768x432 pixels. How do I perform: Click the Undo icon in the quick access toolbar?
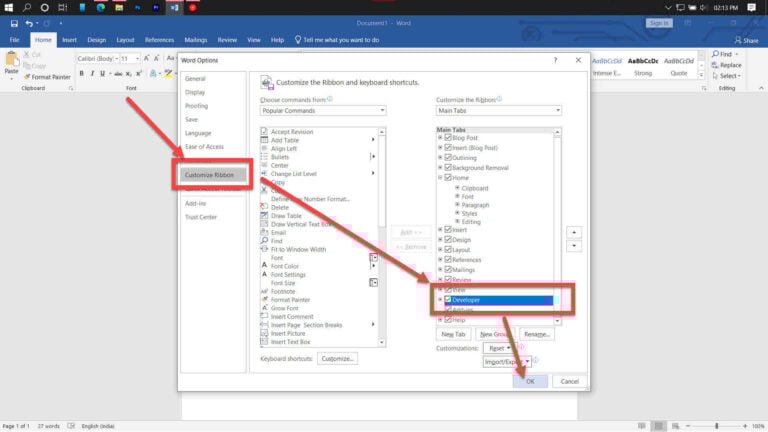(x=29, y=24)
